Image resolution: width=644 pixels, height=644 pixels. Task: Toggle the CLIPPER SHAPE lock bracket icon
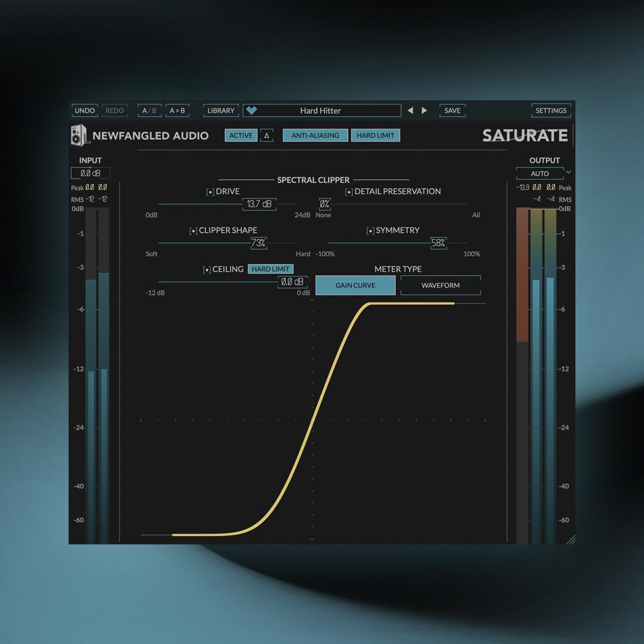(193, 231)
